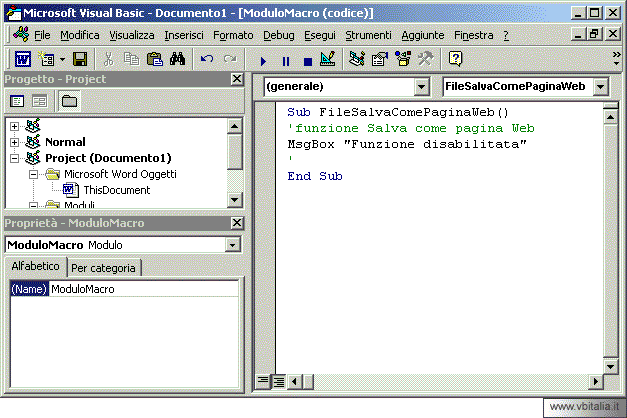Open the ModuloMacro Modulo object dropdown
This screenshot has height=418, width=627.
click(x=232, y=245)
